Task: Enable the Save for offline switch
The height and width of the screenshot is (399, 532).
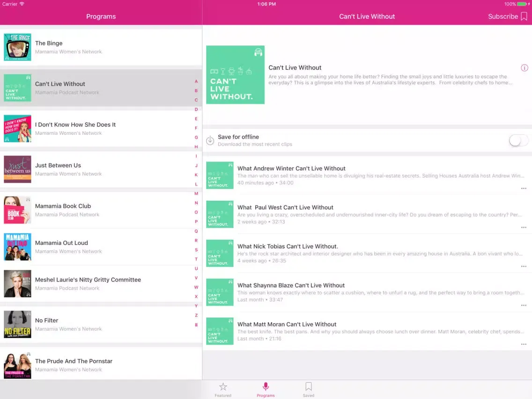Action: point(518,140)
